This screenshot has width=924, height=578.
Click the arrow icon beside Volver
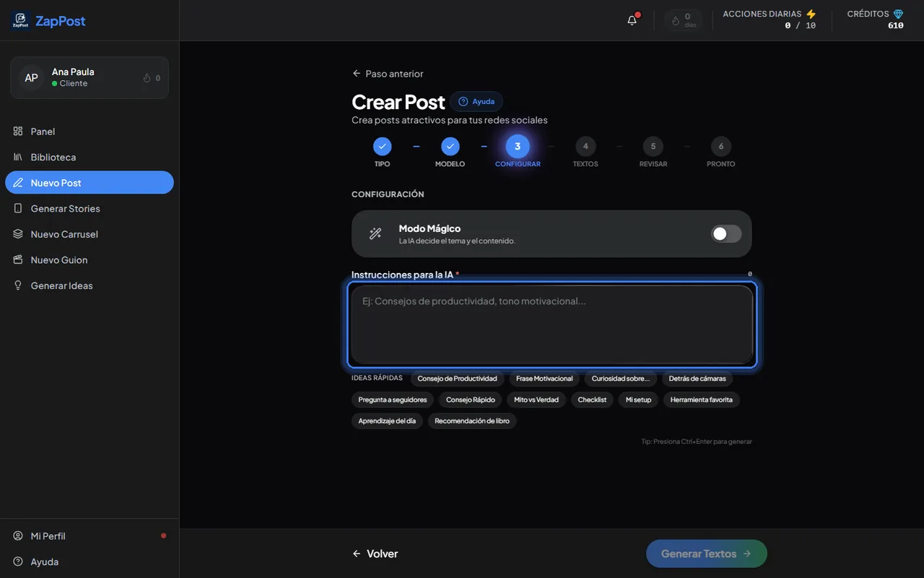357,553
